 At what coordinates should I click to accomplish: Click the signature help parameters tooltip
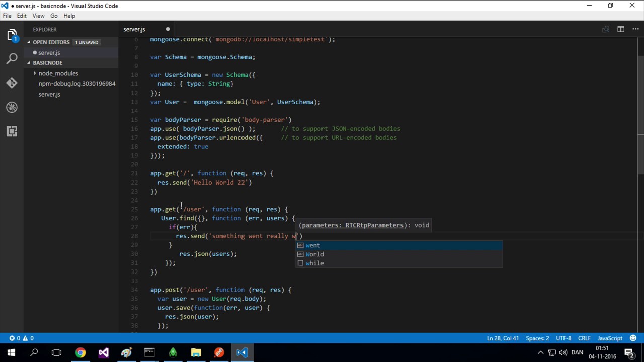[x=364, y=225]
